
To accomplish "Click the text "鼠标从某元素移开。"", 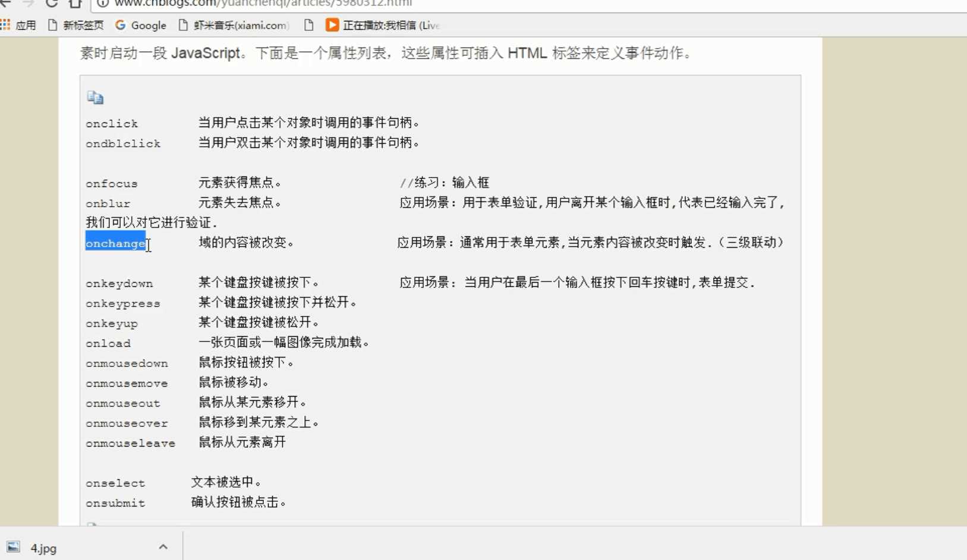I will 253,402.
